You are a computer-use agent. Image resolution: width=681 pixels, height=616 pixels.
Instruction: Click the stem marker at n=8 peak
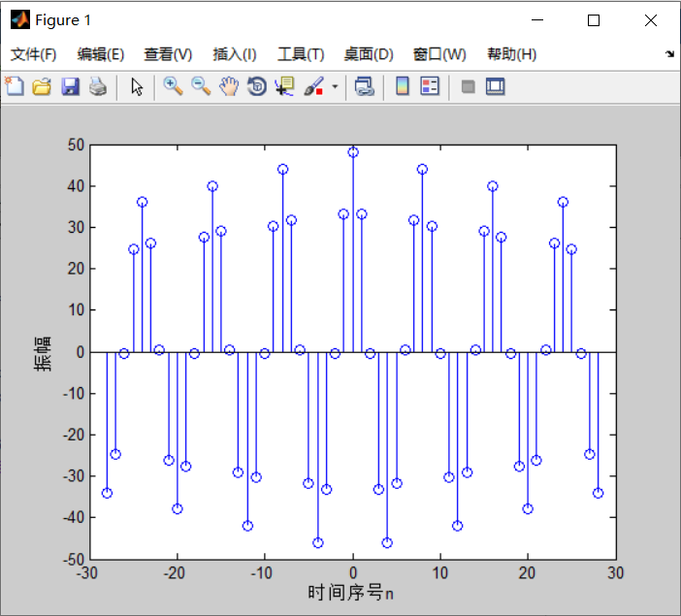point(422,170)
